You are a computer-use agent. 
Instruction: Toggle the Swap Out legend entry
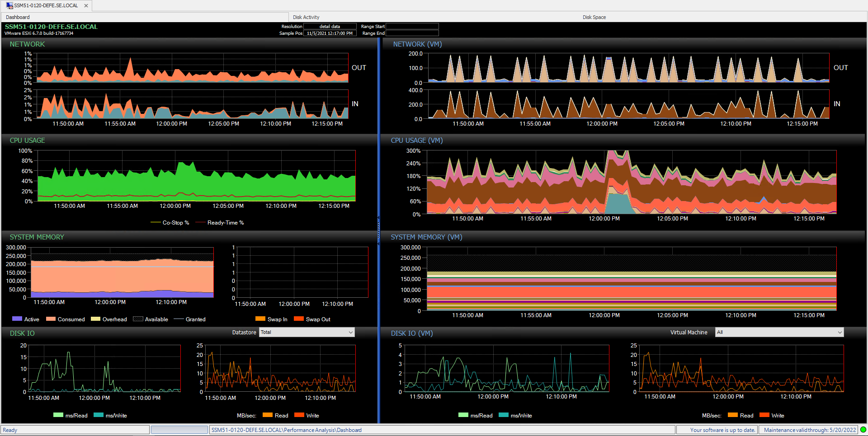coord(299,319)
